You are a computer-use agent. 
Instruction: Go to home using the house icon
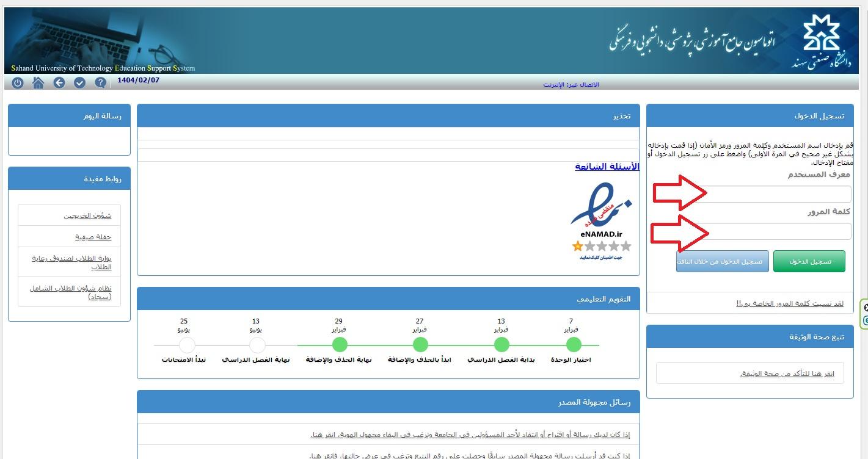[38, 83]
